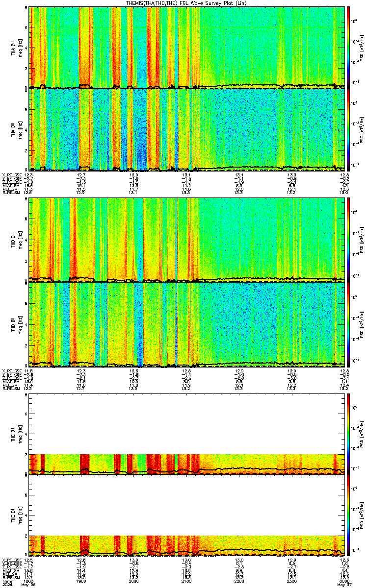Viewport: 368px width, 588px height.
Task: Click the May 07 date label
Action: click(344, 585)
